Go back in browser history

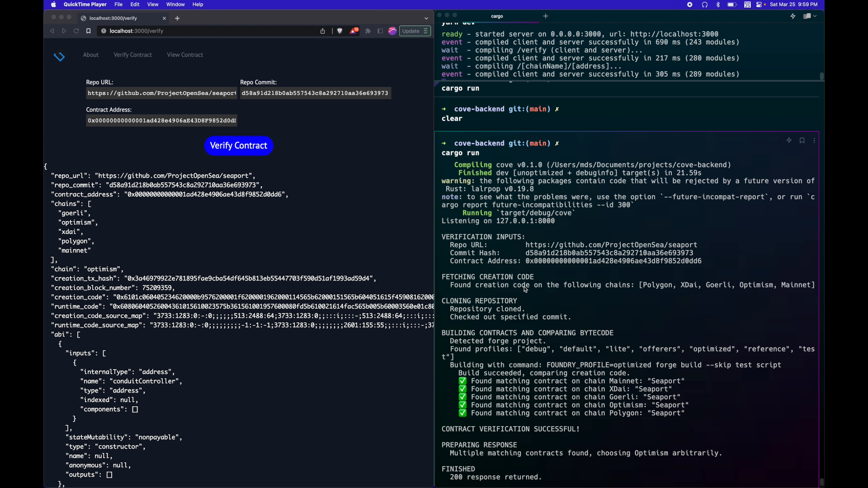pyautogui.click(x=52, y=31)
